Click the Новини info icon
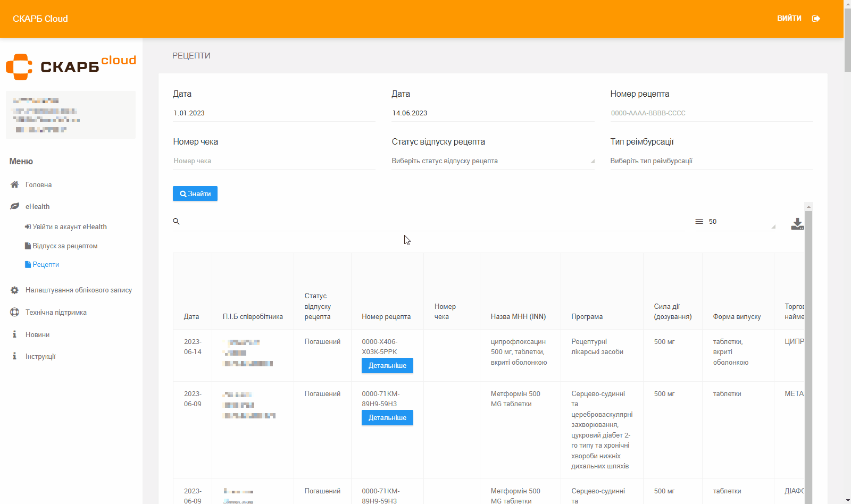851x504 pixels. [14, 334]
